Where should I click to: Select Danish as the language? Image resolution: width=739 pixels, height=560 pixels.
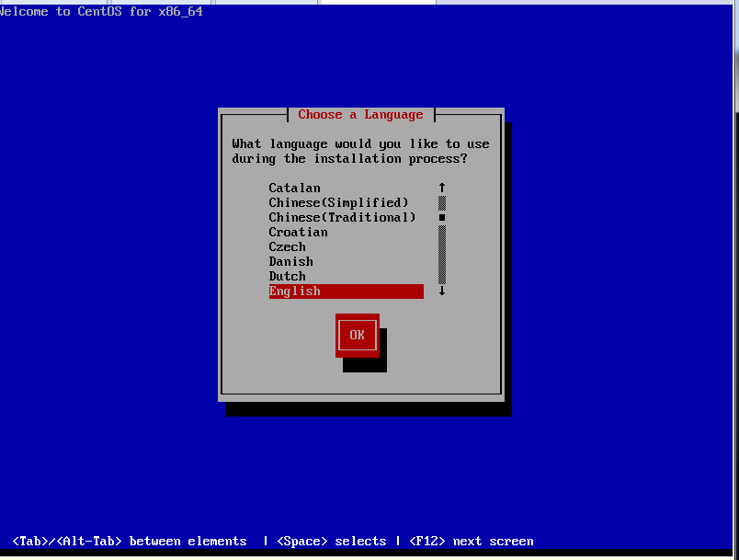(346, 262)
